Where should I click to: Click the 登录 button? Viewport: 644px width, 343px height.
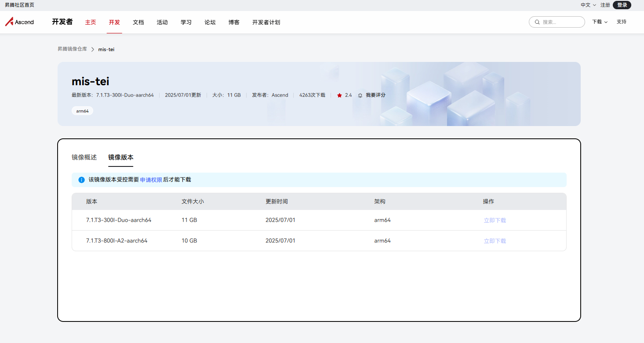(622, 5)
